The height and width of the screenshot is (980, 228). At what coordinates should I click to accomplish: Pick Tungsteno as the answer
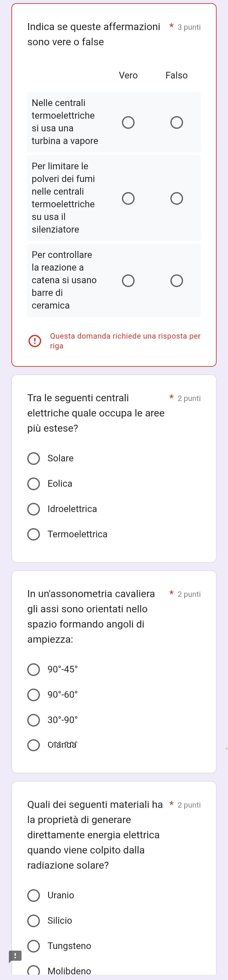34,946
